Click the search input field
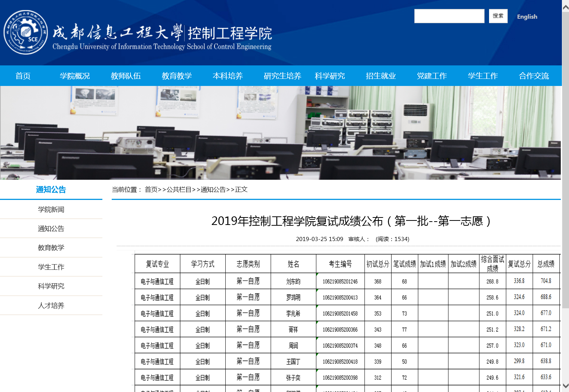This screenshot has height=392, width=569. tap(449, 16)
